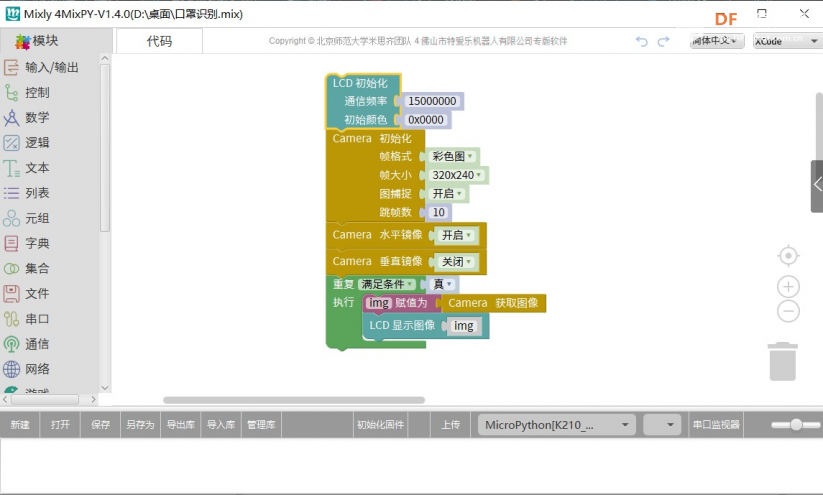Open the empty port dropdown

[x=662, y=425]
